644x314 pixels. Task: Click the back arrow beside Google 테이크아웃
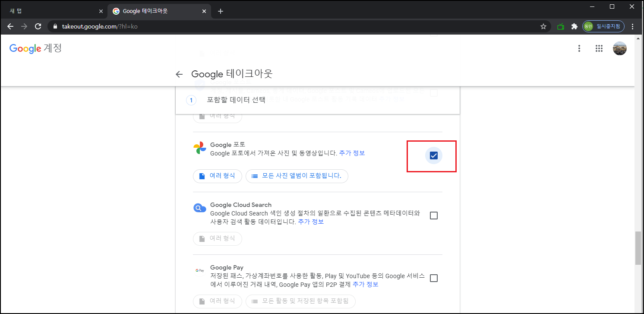tap(179, 74)
